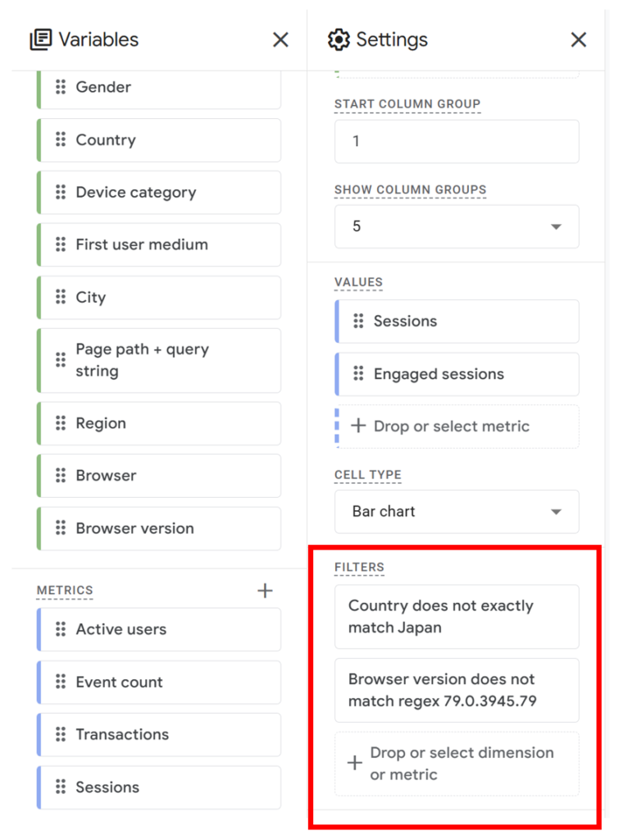This screenshot has width=628, height=840.
Task: Select the Page path + query string dimension
Action: (160, 360)
